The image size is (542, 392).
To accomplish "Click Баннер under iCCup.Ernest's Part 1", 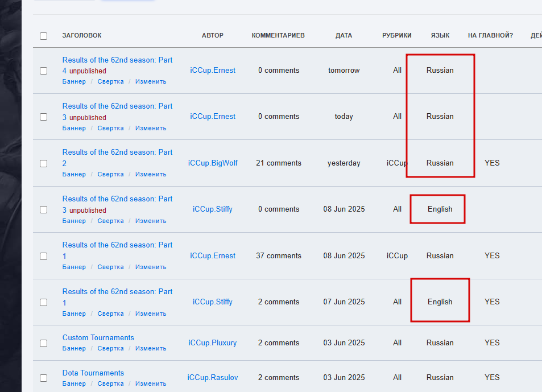I will pos(74,267).
